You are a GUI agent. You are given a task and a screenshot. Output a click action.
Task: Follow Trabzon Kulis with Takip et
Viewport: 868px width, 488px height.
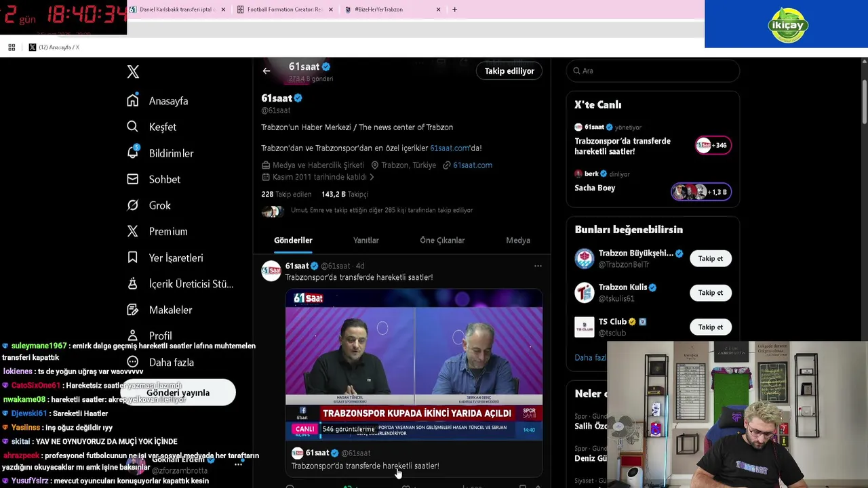(x=711, y=293)
